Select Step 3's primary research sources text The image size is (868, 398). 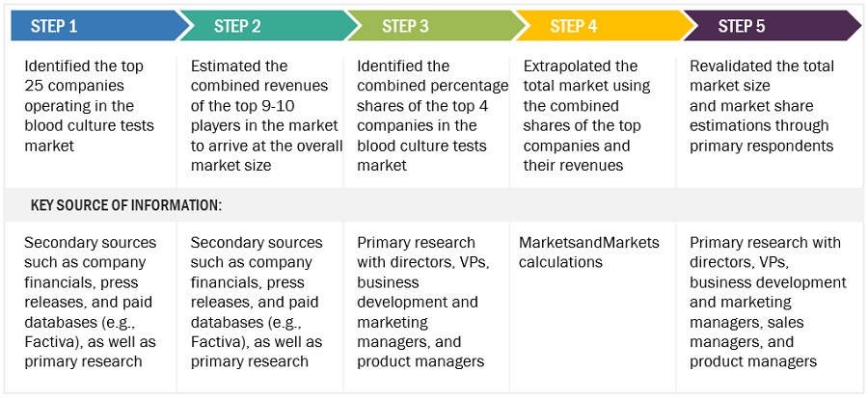[x=420, y=302]
